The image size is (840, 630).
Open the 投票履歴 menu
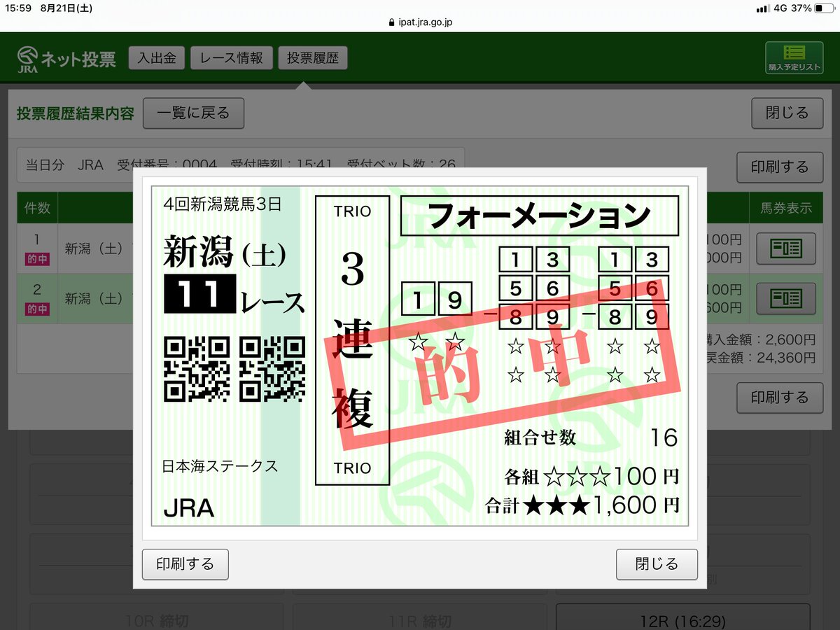[312, 58]
